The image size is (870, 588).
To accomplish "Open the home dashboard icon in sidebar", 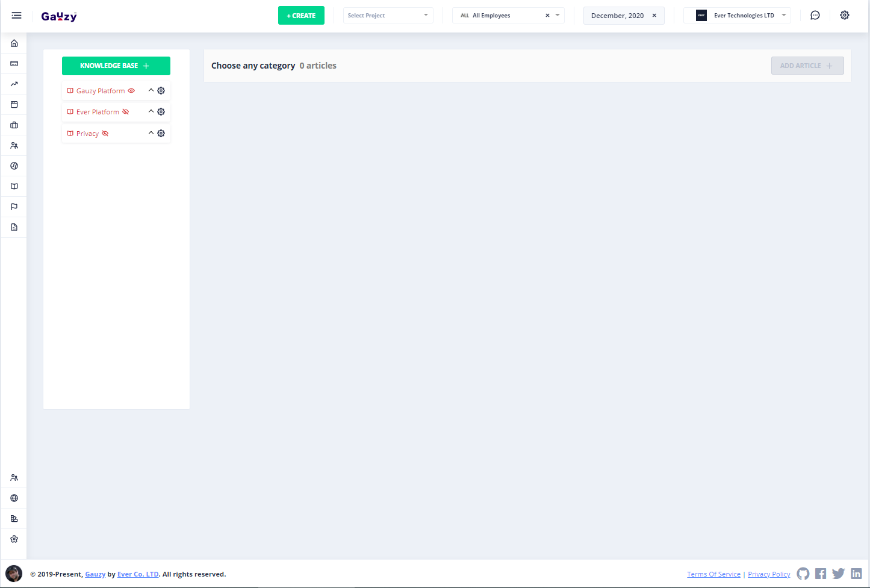I will 14,43.
